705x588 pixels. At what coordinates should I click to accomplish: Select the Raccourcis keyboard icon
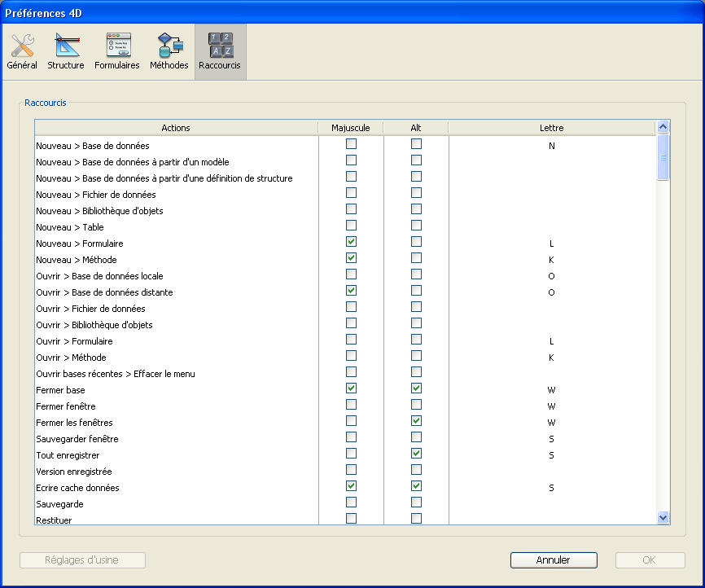click(220, 51)
